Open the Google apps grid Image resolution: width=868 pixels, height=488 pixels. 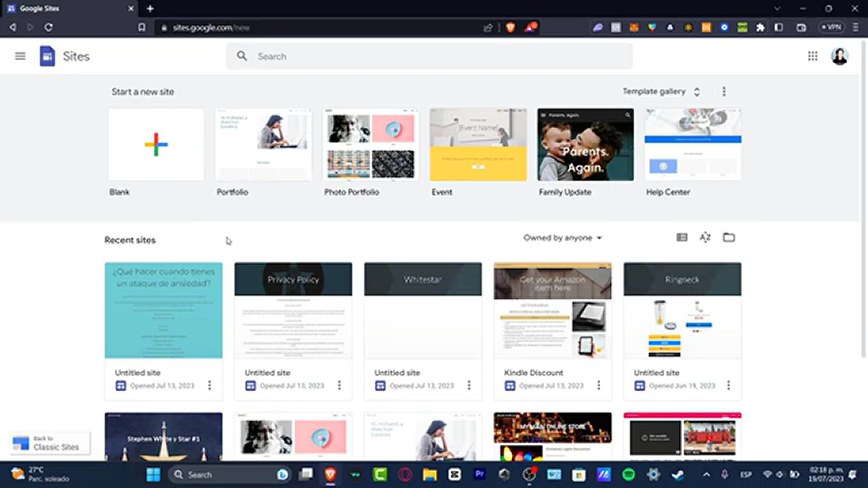pos(812,56)
